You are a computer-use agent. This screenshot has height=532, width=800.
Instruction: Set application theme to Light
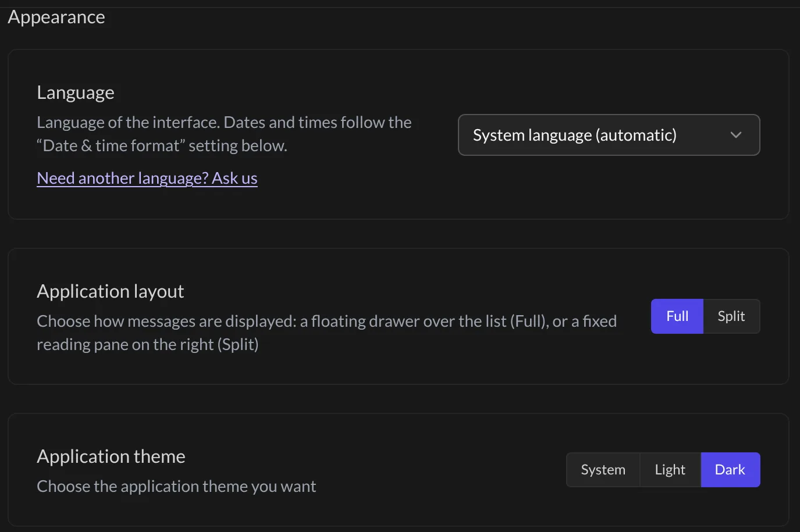pyautogui.click(x=670, y=470)
